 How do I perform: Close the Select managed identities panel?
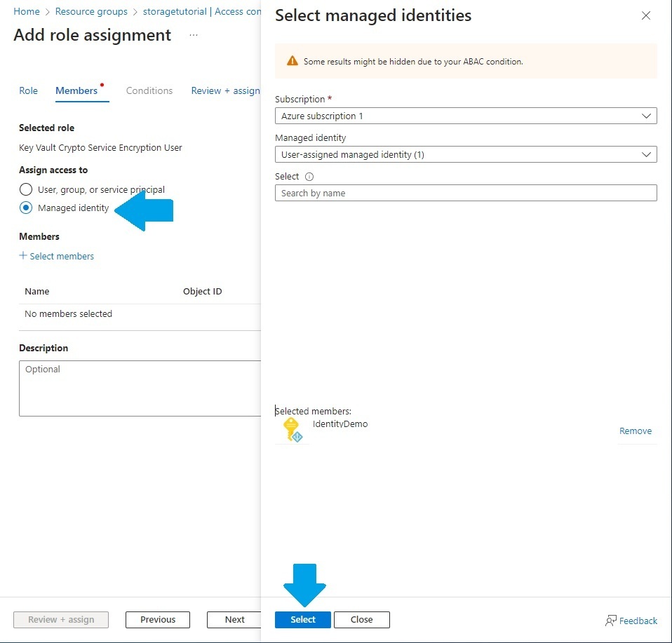click(x=646, y=16)
